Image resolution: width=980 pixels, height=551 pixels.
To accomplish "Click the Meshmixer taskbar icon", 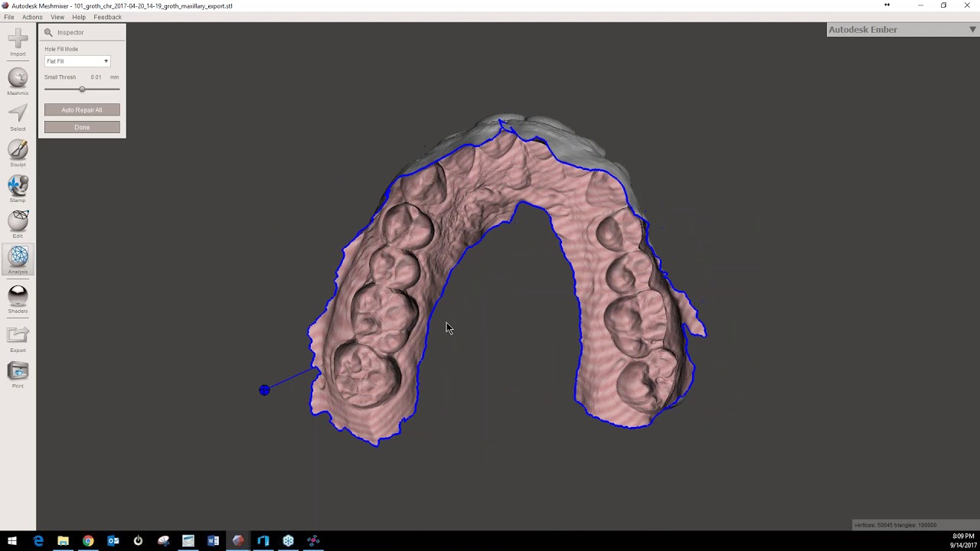I will click(x=238, y=541).
